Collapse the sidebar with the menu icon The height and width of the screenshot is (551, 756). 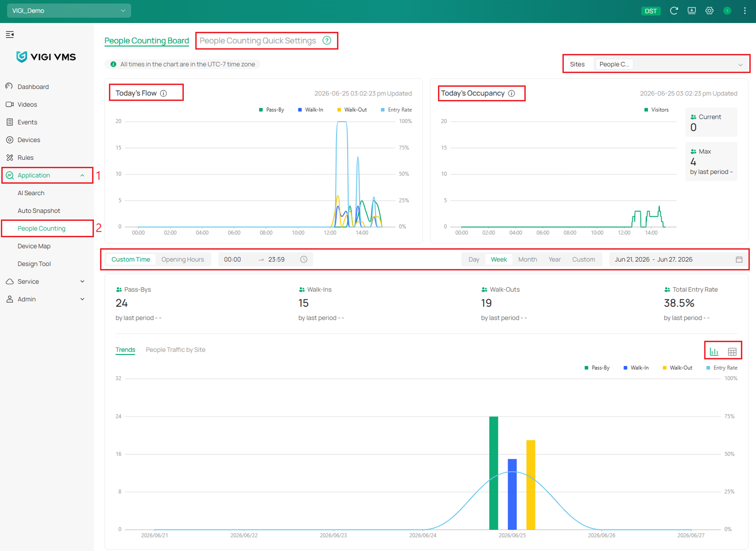[10, 34]
